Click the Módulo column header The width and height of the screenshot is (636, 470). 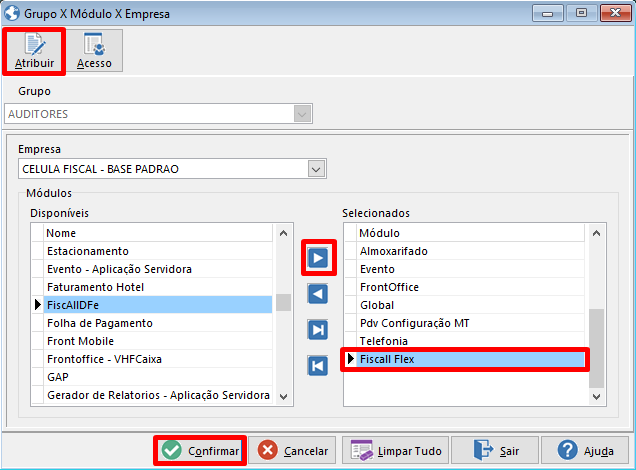click(471, 233)
